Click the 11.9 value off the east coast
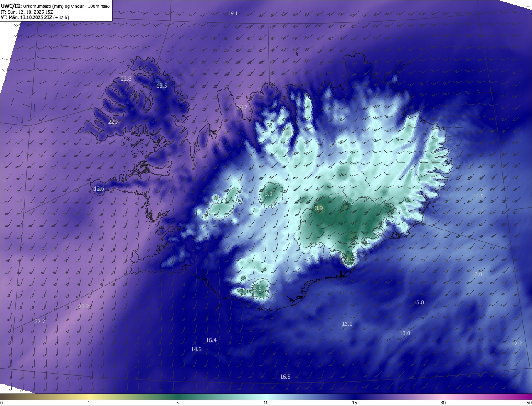 tap(478, 196)
